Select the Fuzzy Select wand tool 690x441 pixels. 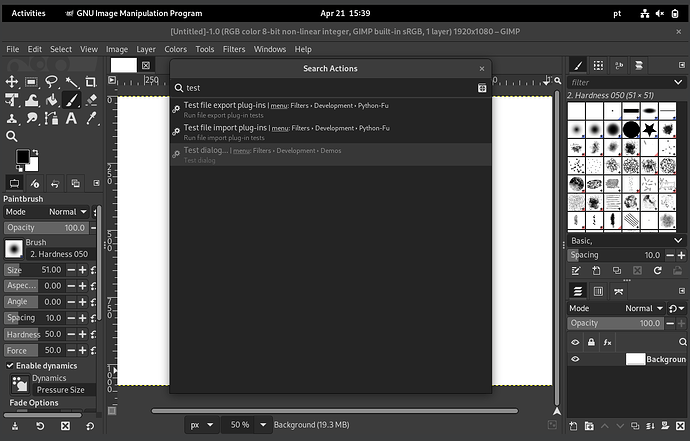71,82
